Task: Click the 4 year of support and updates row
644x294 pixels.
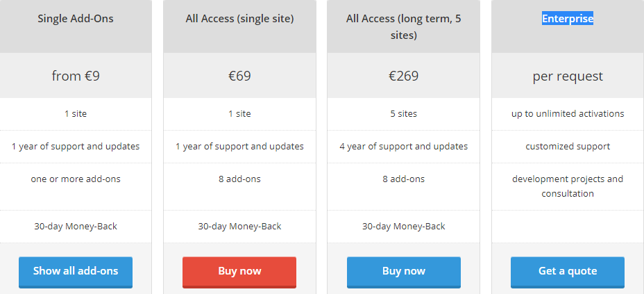Action: click(404, 147)
